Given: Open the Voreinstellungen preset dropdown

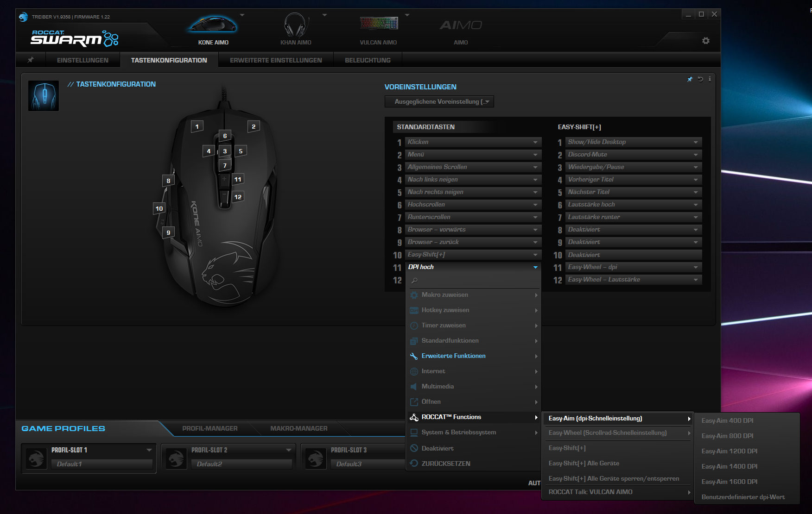Looking at the screenshot, I should point(439,101).
